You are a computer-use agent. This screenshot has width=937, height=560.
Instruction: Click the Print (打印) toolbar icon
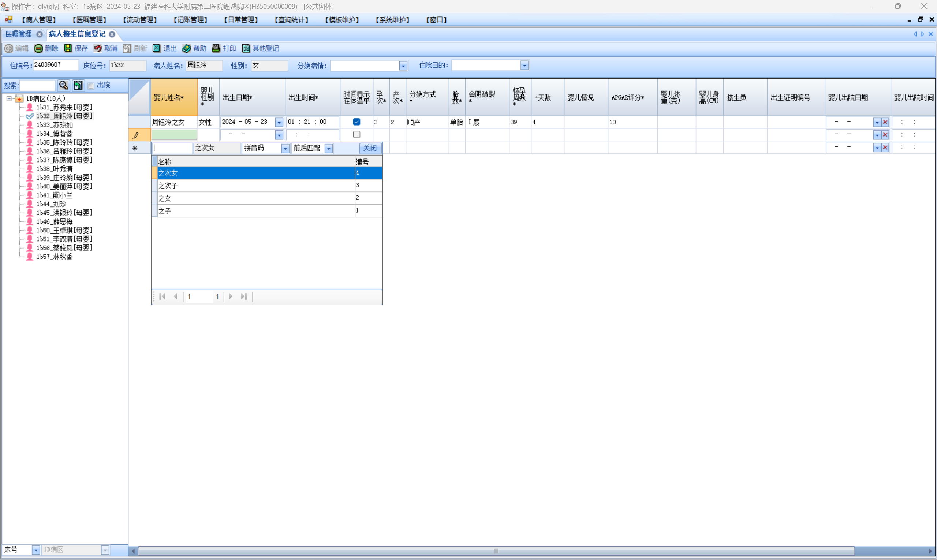[x=216, y=48]
